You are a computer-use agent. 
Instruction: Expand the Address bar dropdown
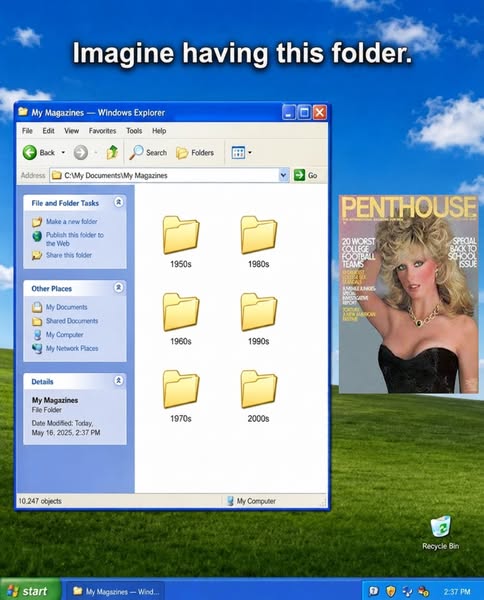click(x=283, y=175)
